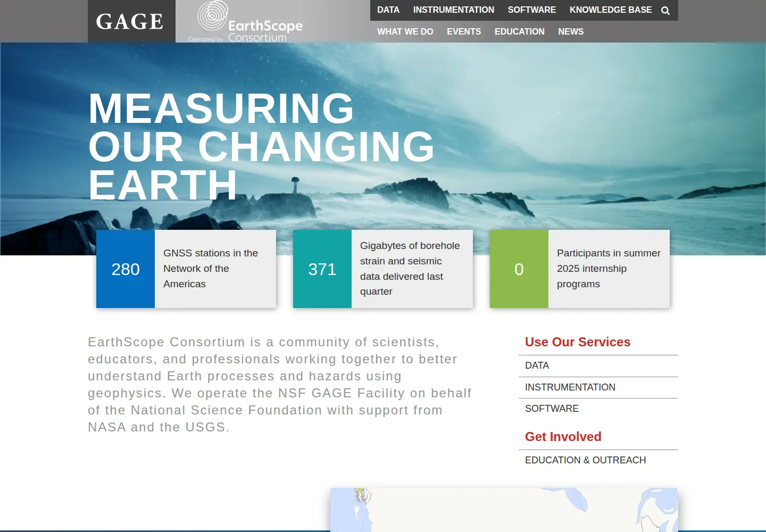Click the "MEASURING OUR CHANGING EARTH" headline
The width and height of the screenshot is (766, 532).
(x=261, y=146)
